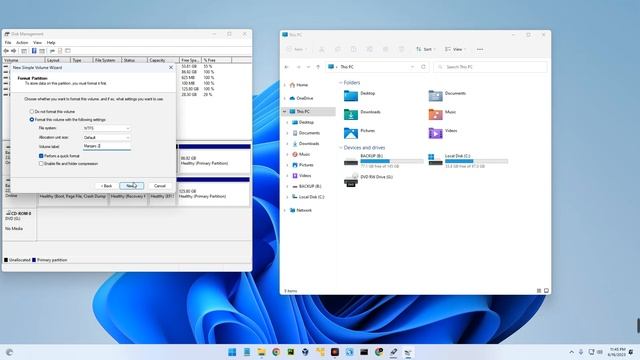This screenshot has width=640, height=360.
Task: Toggle 'Perform a quick format' checkbox
Action: click(x=59, y=156)
